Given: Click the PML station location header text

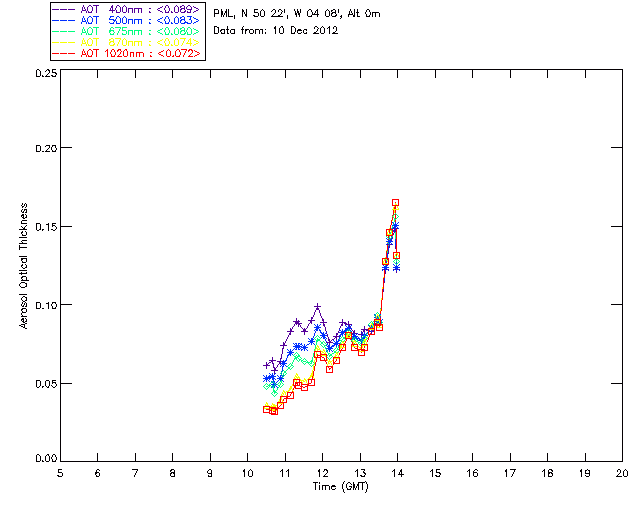Looking at the screenshot, I should coord(297,14).
